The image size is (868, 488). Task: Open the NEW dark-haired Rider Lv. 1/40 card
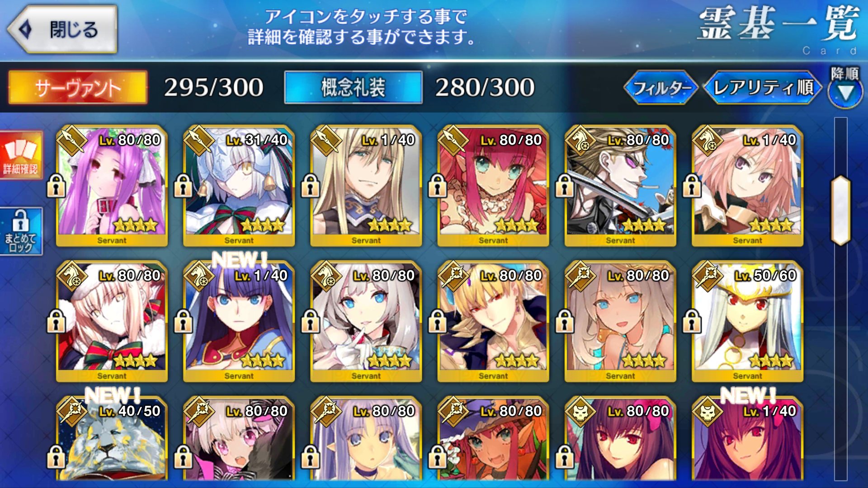239,321
